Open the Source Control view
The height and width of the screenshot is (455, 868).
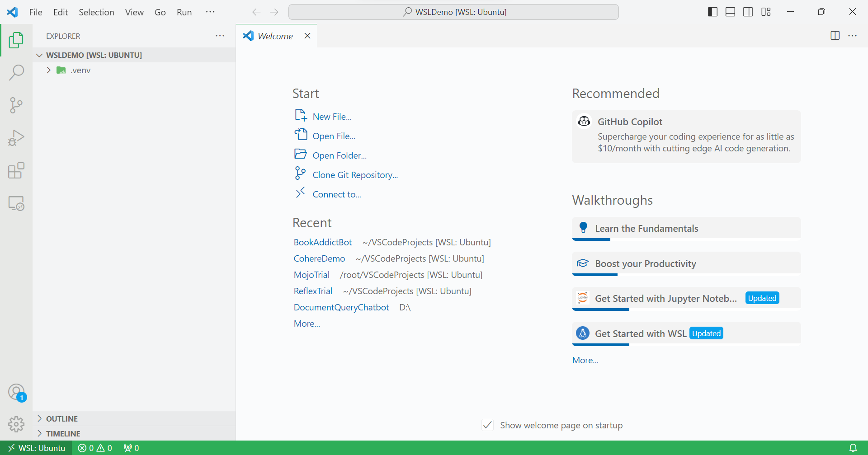[16, 105]
